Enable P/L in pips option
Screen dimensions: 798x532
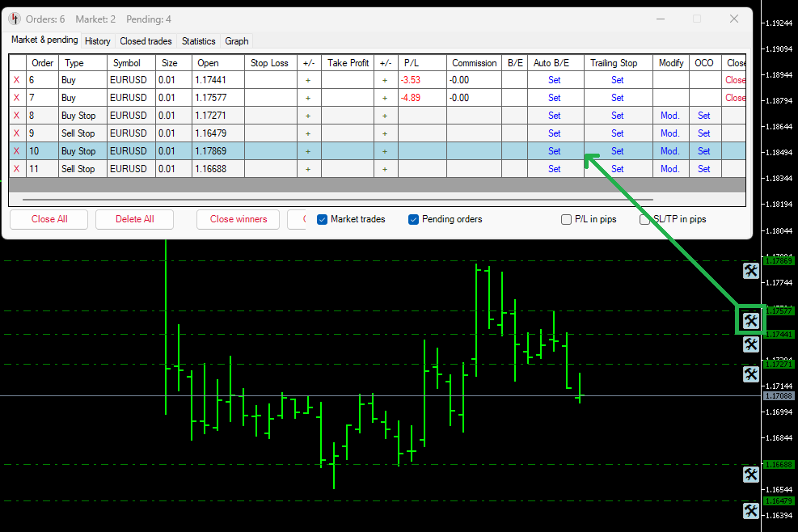(x=567, y=219)
